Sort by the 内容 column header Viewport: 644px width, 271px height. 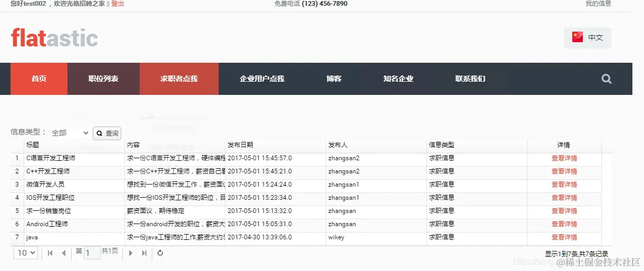click(x=174, y=145)
